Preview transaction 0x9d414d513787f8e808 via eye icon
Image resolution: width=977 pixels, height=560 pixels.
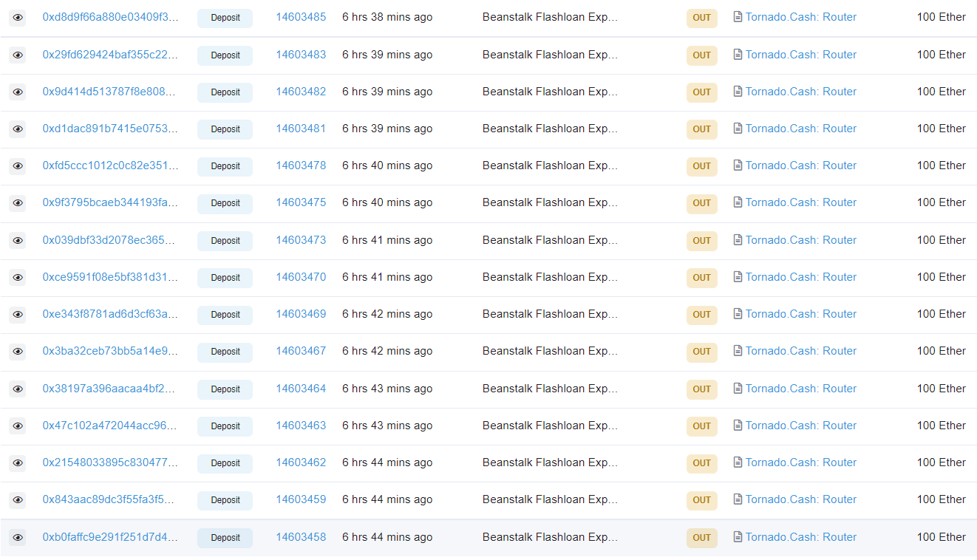click(x=18, y=92)
